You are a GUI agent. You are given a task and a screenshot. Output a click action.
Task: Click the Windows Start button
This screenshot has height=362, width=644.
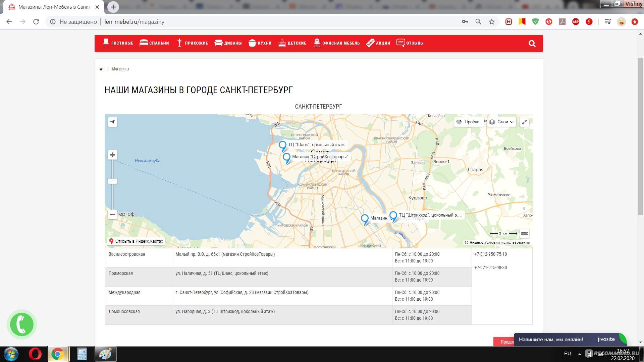(x=11, y=354)
